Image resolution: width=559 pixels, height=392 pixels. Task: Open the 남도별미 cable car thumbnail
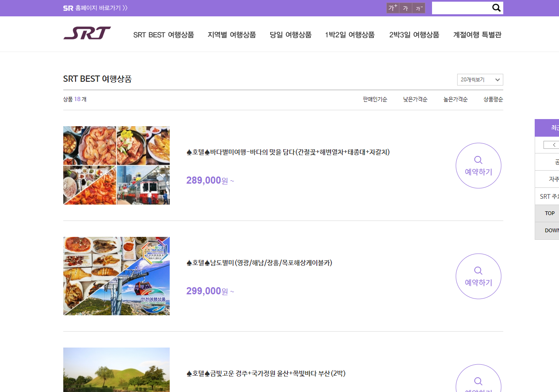[x=116, y=276]
